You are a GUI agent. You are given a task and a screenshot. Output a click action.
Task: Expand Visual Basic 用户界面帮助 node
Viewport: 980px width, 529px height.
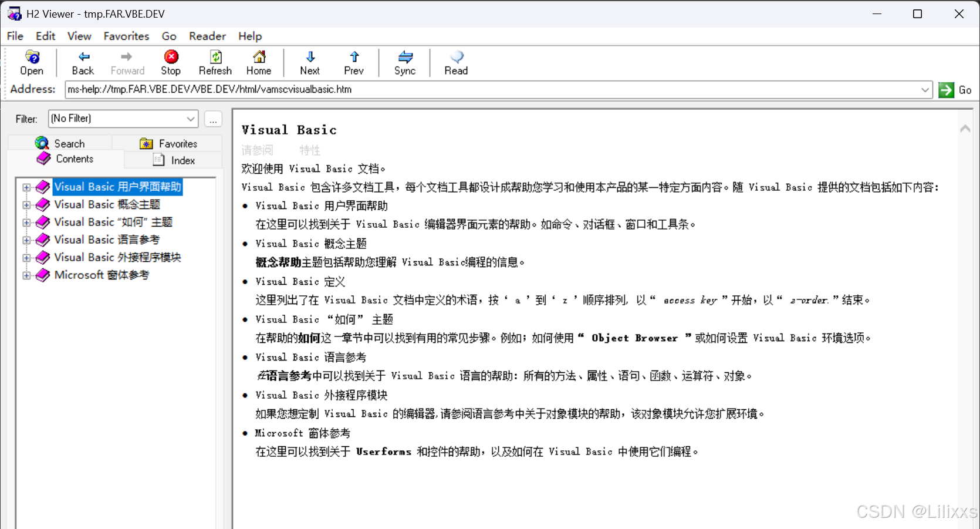pyautogui.click(x=26, y=187)
